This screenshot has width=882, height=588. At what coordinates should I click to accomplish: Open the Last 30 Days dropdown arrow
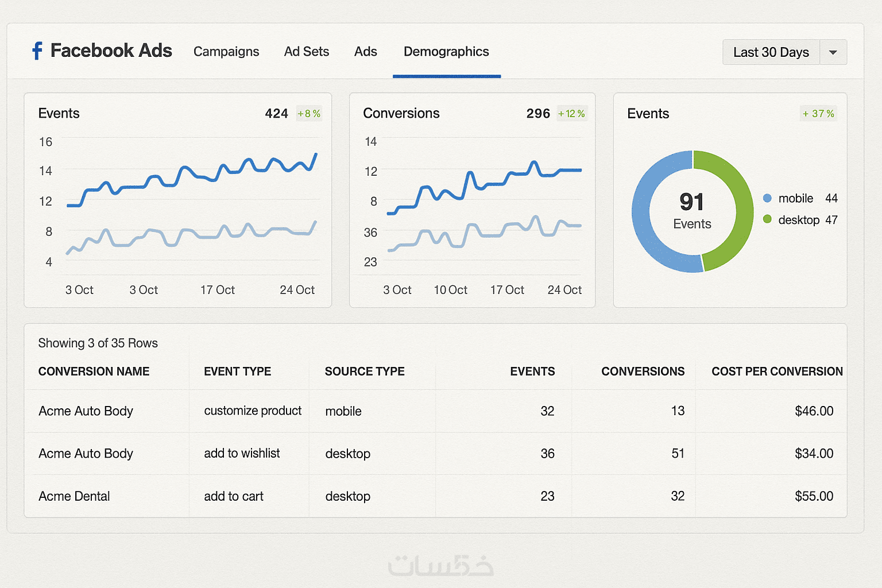tap(833, 52)
